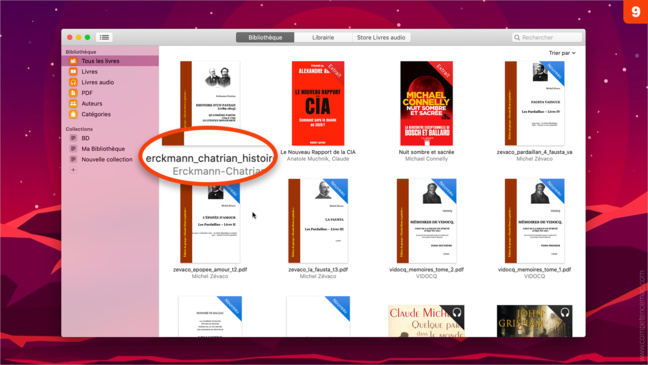This screenshot has width=648, height=365.
Task: Toggle the list view toolbar button
Action: coord(104,37)
